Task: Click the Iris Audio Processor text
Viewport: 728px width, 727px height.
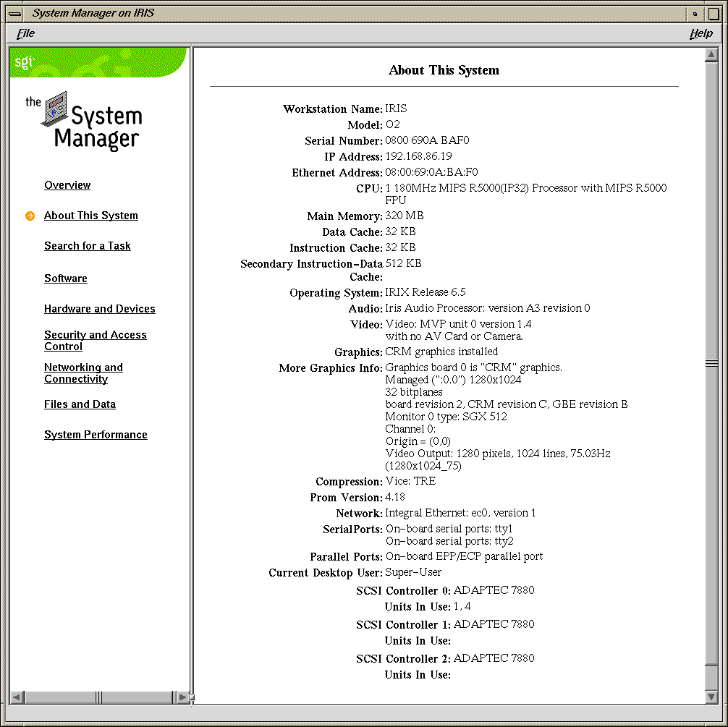Action: tap(488, 308)
